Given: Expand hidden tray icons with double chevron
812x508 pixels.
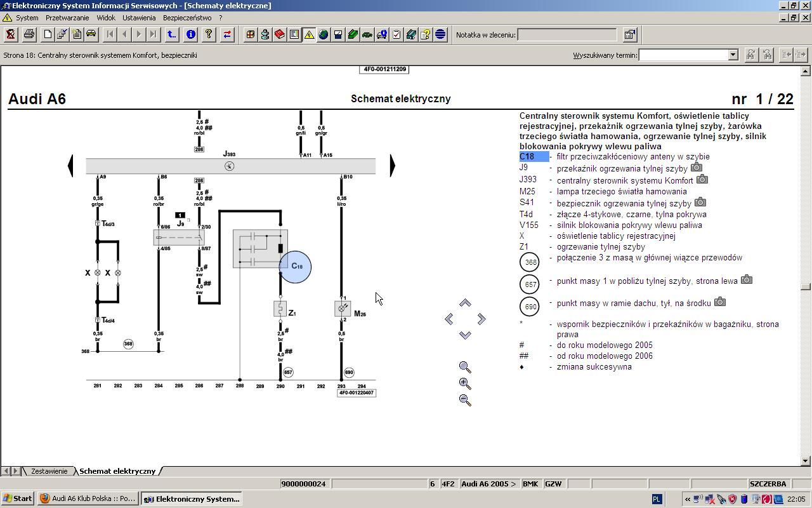Looking at the screenshot, I should pyautogui.click(x=687, y=499).
